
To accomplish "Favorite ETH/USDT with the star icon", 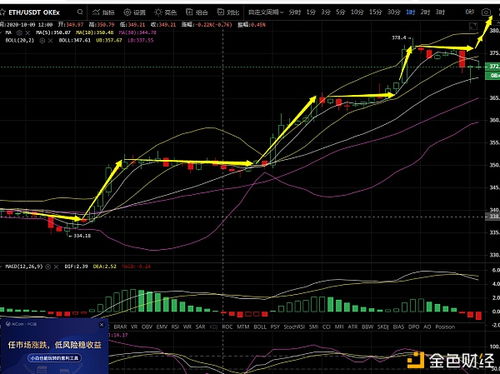I will pyautogui.click(x=2, y=13).
